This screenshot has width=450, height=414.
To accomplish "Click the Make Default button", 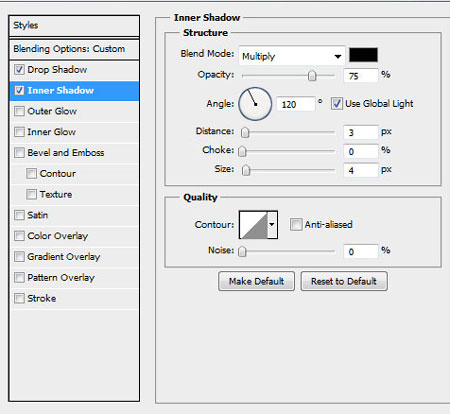I will [x=256, y=281].
